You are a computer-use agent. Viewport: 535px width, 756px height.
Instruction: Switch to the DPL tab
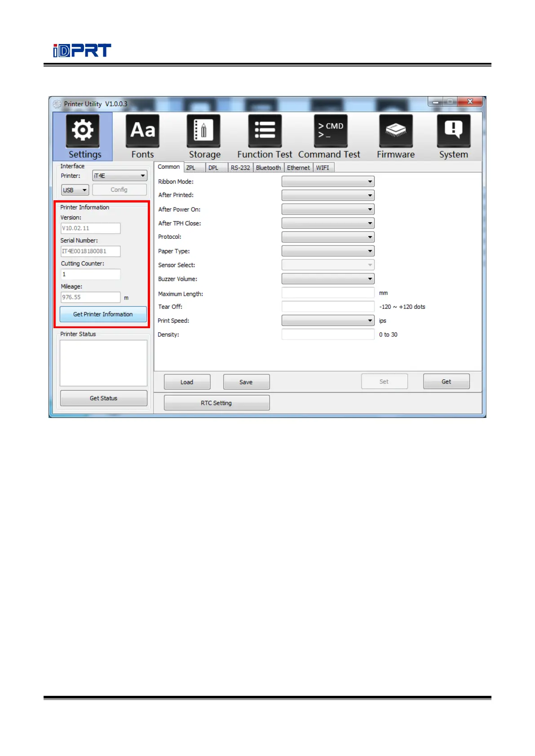[217, 167]
